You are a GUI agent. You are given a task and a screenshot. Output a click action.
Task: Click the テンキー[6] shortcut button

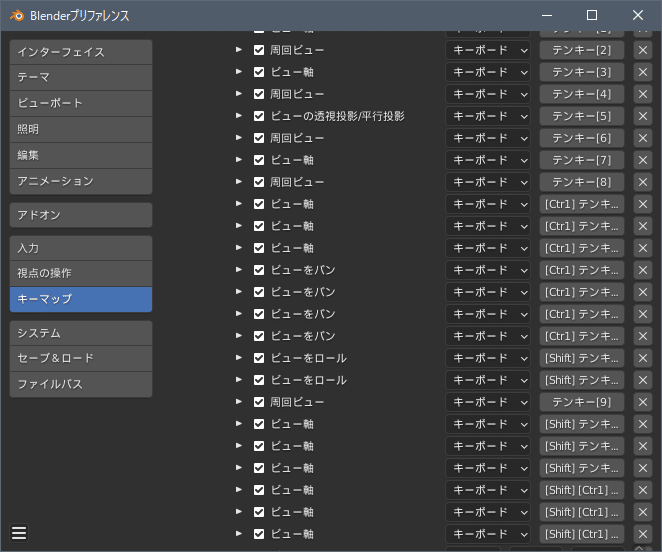[x=582, y=138]
